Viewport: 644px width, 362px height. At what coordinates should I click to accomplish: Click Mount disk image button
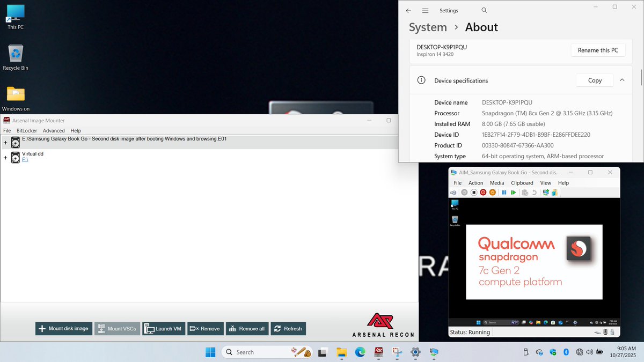[x=64, y=329]
